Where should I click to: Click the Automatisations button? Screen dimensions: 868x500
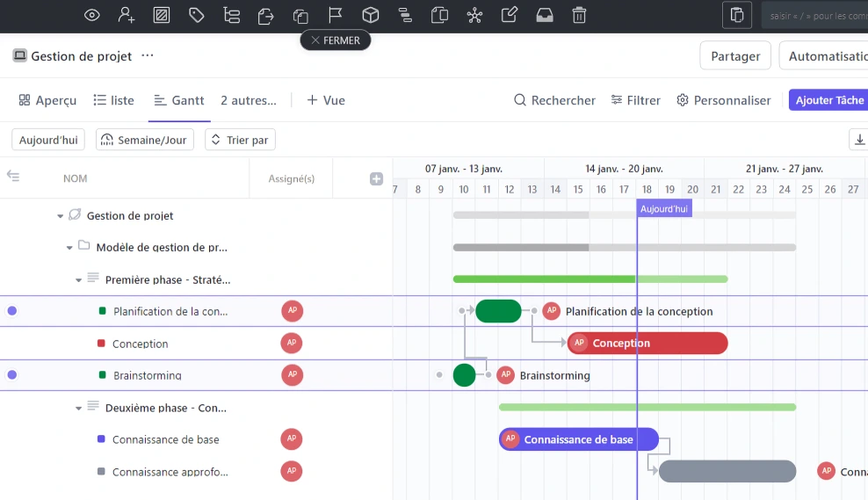tap(823, 56)
